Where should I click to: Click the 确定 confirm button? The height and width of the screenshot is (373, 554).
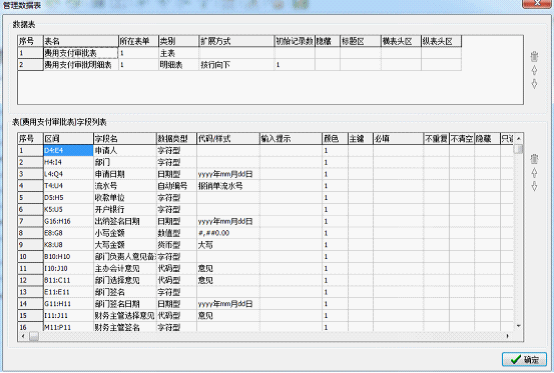(524, 359)
